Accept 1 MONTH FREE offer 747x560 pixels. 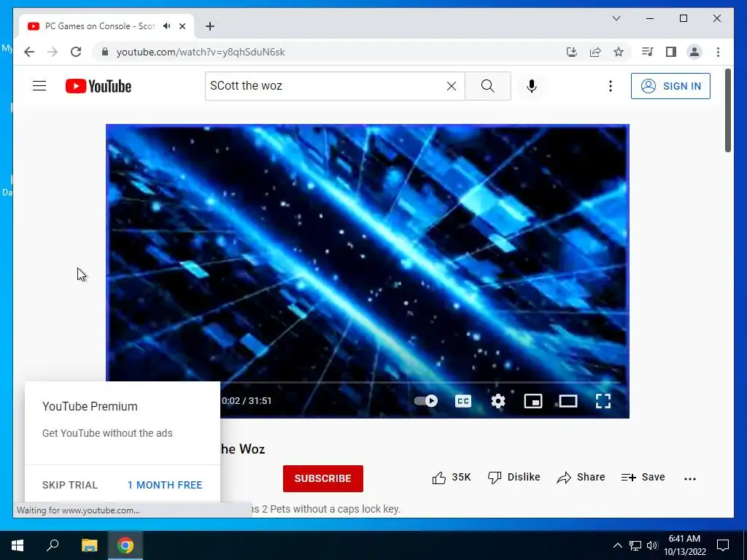tap(165, 485)
